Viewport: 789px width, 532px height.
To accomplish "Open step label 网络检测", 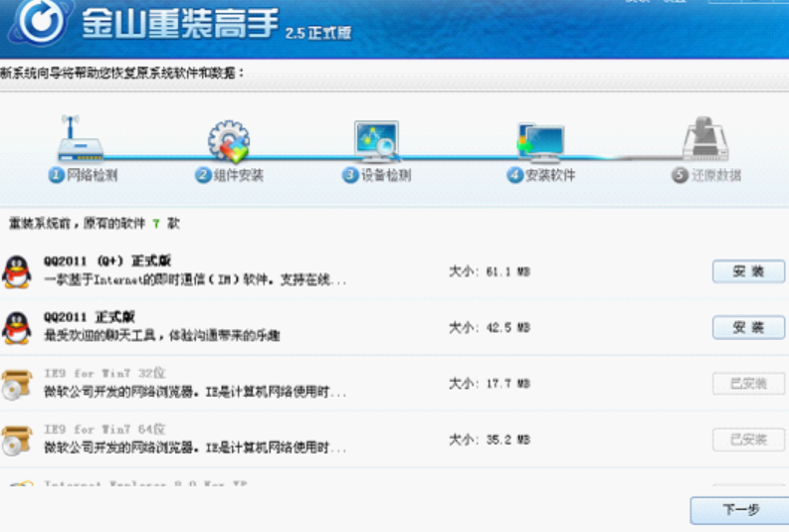I will tap(93, 175).
